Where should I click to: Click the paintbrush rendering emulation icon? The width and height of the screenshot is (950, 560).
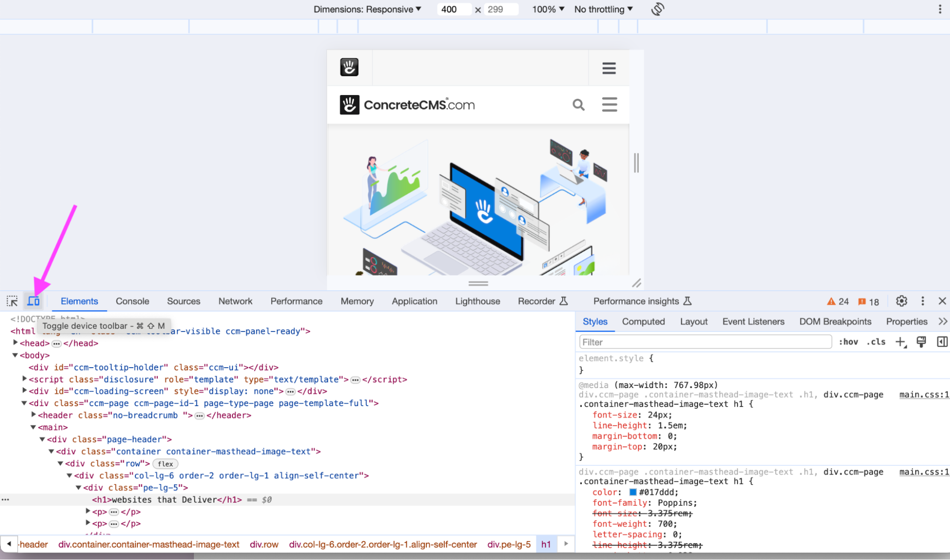[x=921, y=342]
